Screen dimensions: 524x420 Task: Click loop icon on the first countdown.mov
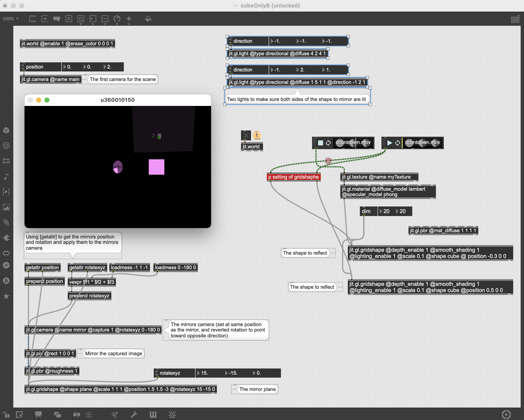point(328,142)
